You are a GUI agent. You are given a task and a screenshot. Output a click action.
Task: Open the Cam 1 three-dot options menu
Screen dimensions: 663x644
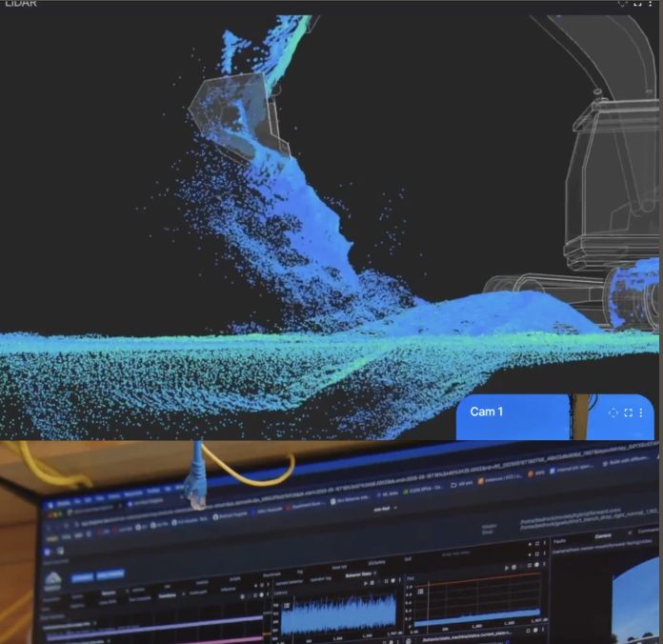pos(641,413)
